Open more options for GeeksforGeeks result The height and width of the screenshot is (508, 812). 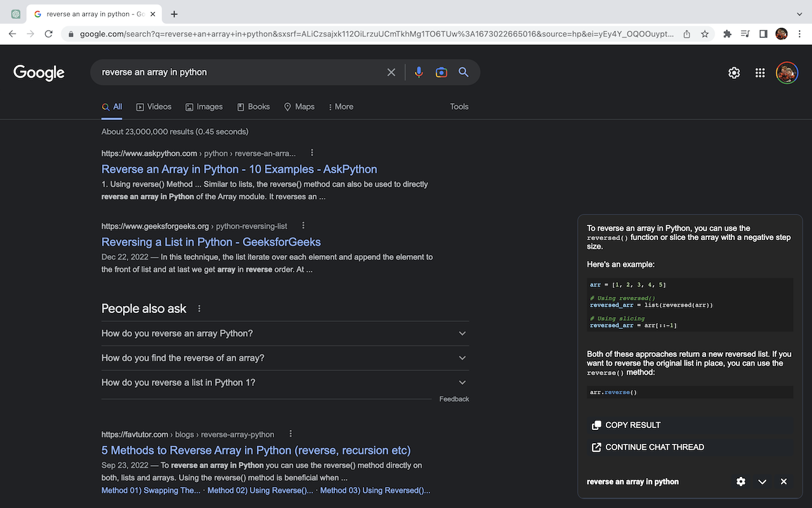pyautogui.click(x=303, y=225)
